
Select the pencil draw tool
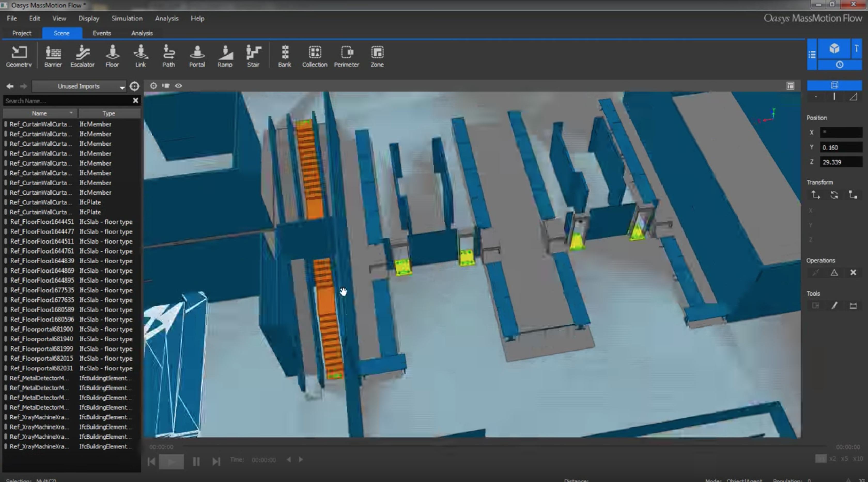[x=834, y=306]
